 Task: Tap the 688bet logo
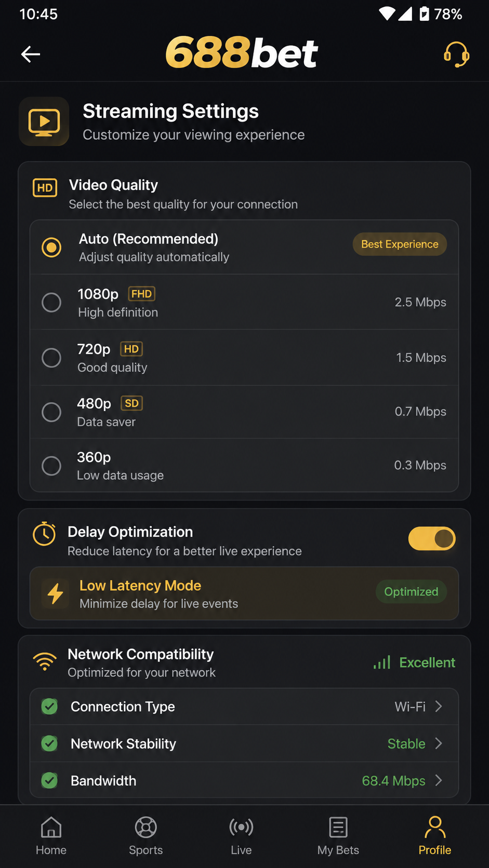(x=242, y=53)
